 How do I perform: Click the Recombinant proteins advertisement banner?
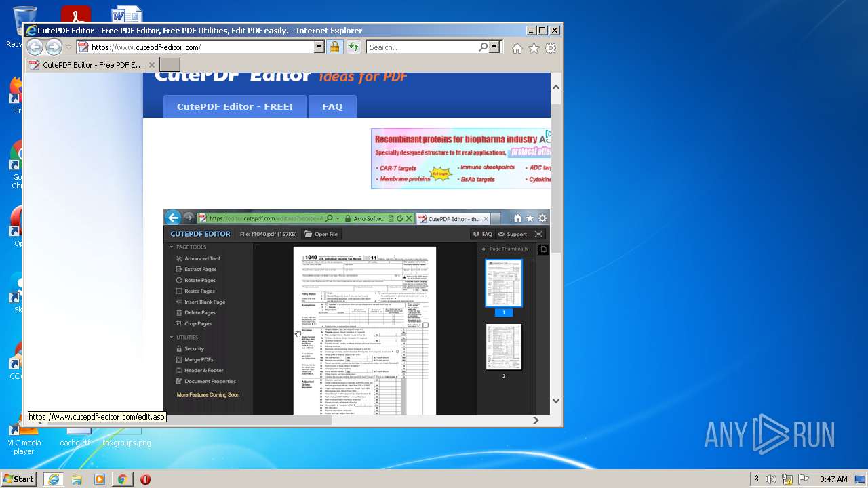coord(461,159)
